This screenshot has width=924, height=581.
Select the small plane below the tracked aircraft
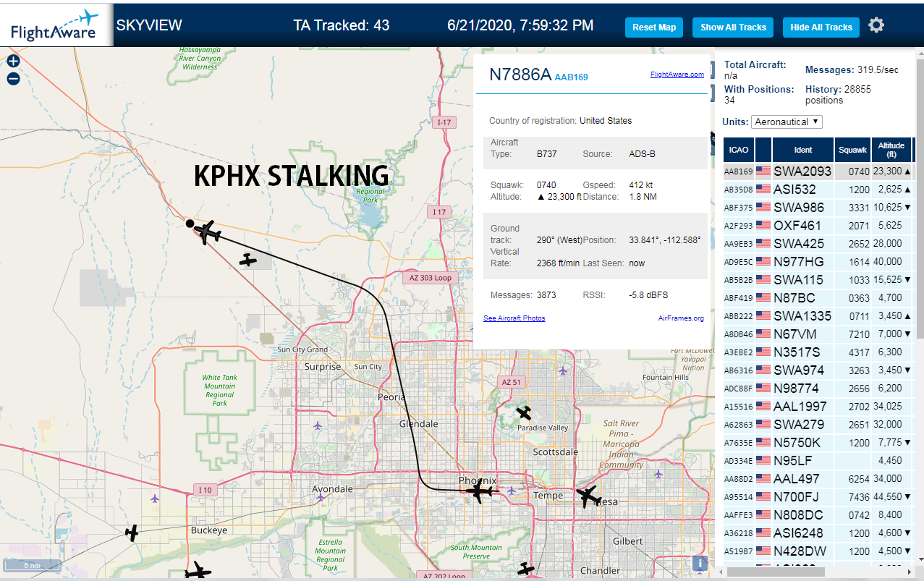pos(248,259)
